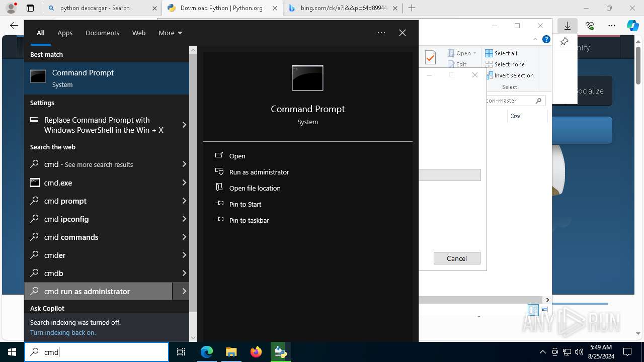The image size is (644, 362).
Task: Open File Explorer help icon
Action: point(546,39)
